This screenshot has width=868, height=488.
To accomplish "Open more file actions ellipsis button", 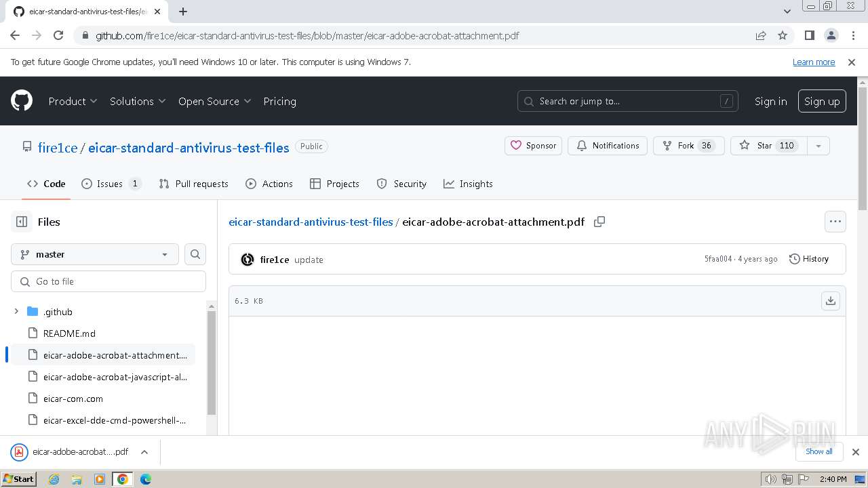I will point(835,222).
